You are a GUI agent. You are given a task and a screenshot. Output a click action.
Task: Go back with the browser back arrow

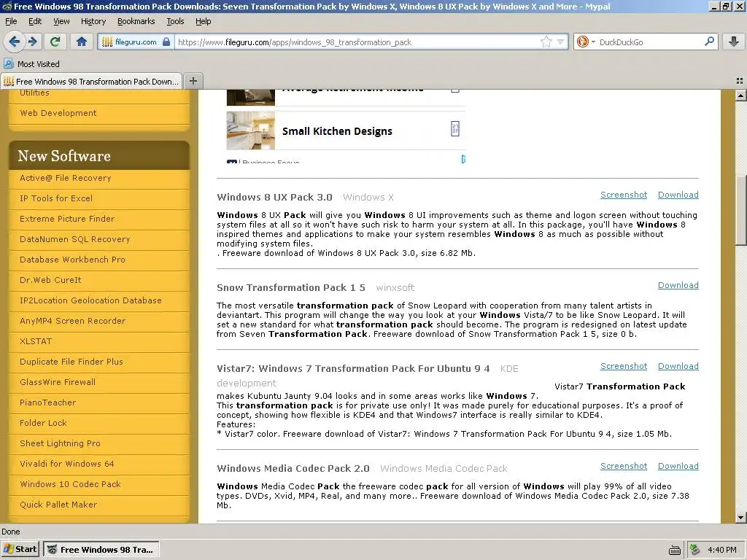pos(15,42)
